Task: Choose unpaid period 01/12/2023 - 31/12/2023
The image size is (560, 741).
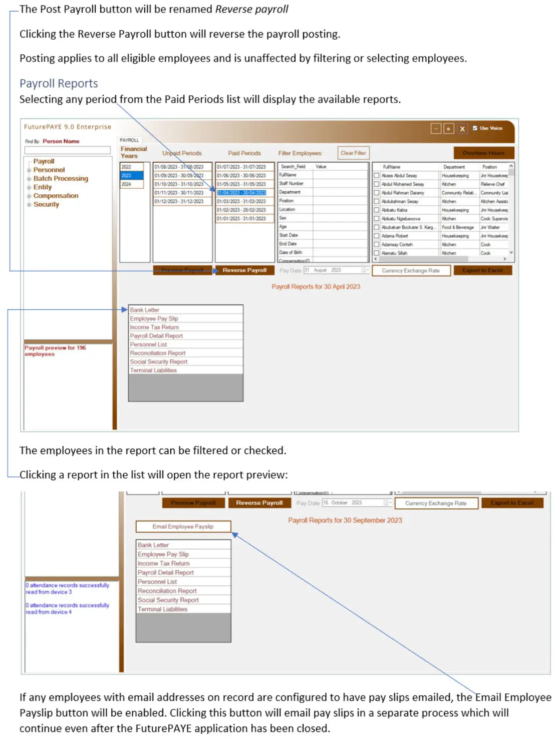Action: pyautogui.click(x=182, y=201)
